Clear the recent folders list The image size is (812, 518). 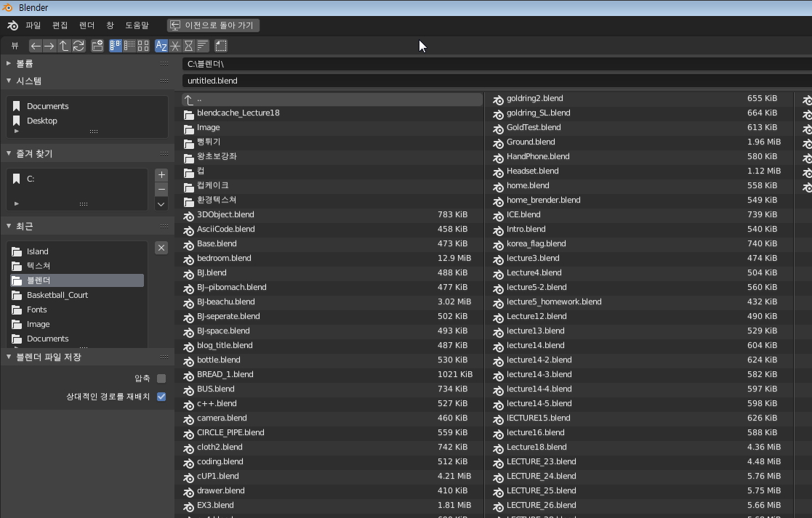(x=161, y=247)
